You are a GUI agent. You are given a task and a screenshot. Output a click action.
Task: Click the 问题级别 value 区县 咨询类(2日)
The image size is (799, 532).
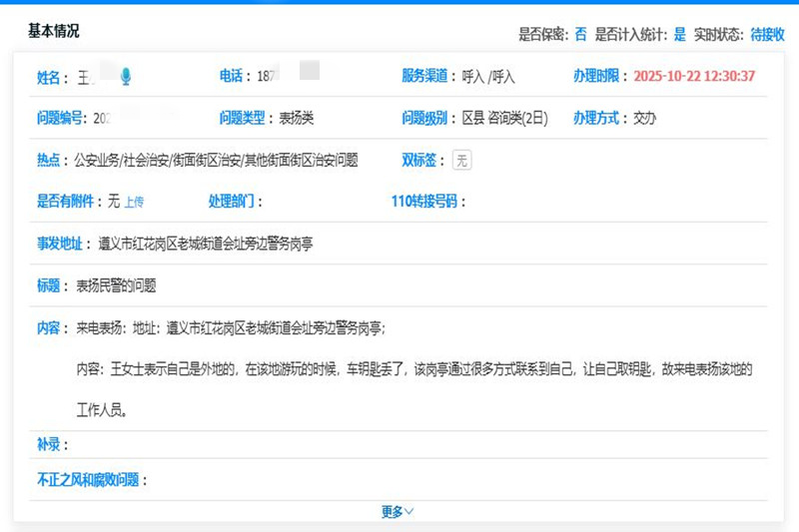504,118
